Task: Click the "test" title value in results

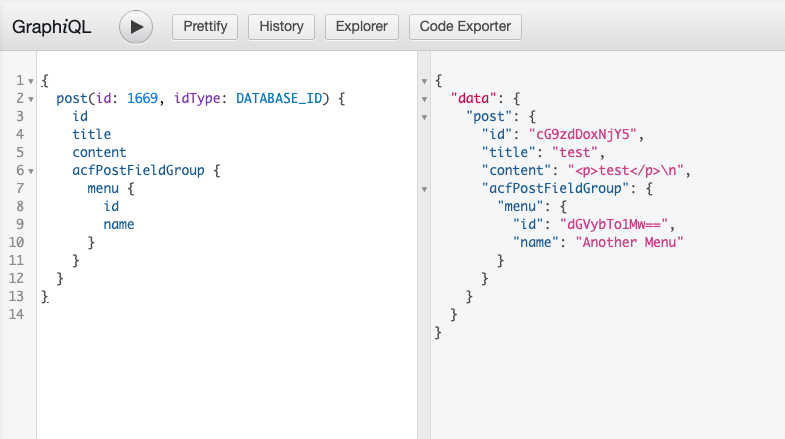Action: pyautogui.click(x=575, y=152)
